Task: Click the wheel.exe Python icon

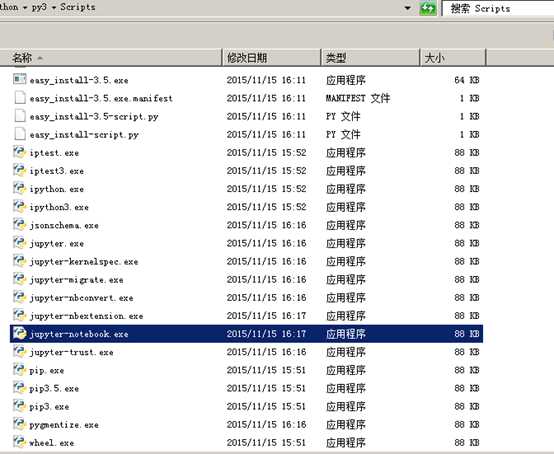Action: [x=20, y=442]
